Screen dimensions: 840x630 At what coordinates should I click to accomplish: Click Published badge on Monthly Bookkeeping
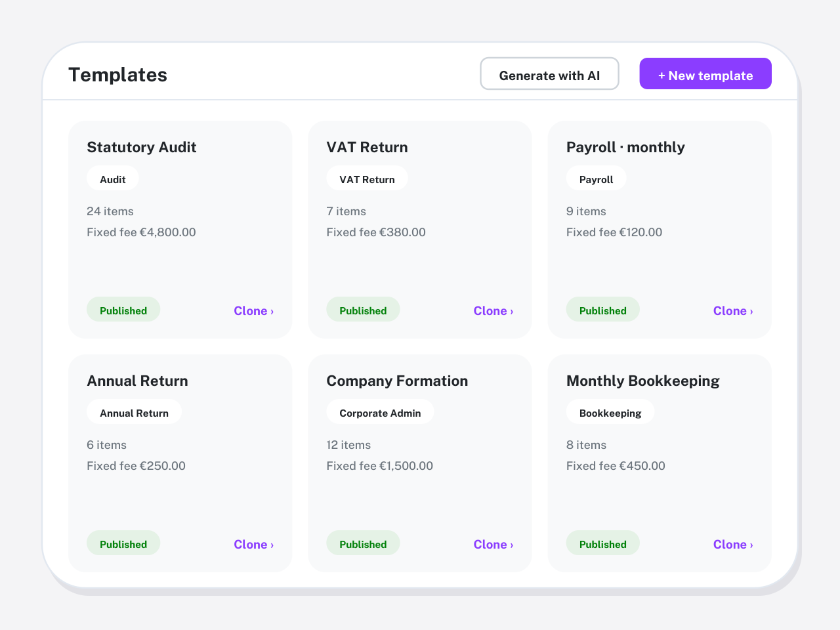pyautogui.click(x=603, y=543)
